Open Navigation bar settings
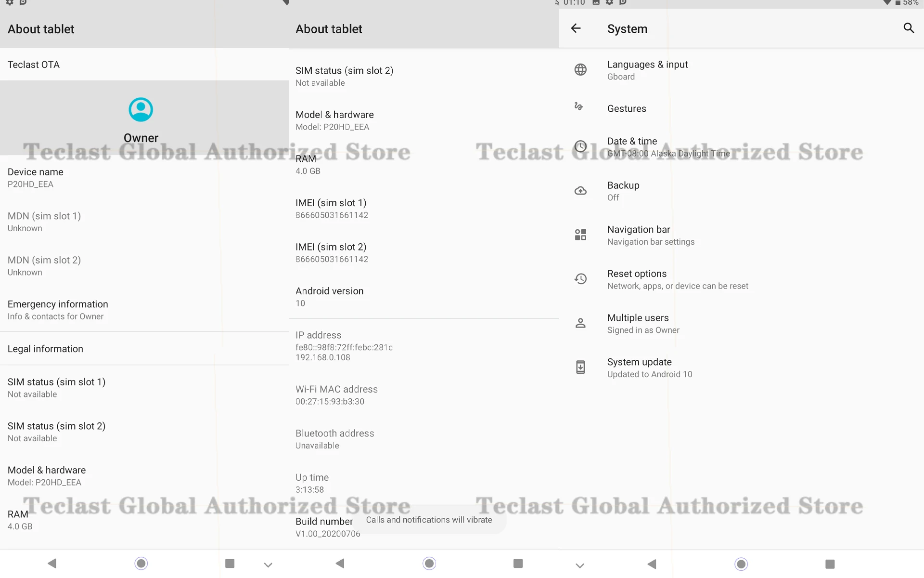The width and height of the screenshot is (924, 578). click(650, 235)
